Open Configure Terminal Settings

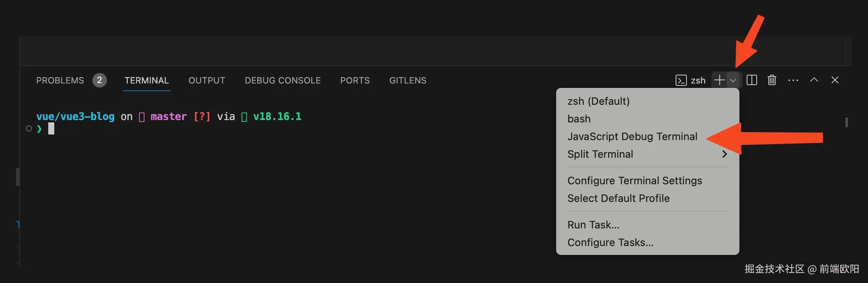635,180
